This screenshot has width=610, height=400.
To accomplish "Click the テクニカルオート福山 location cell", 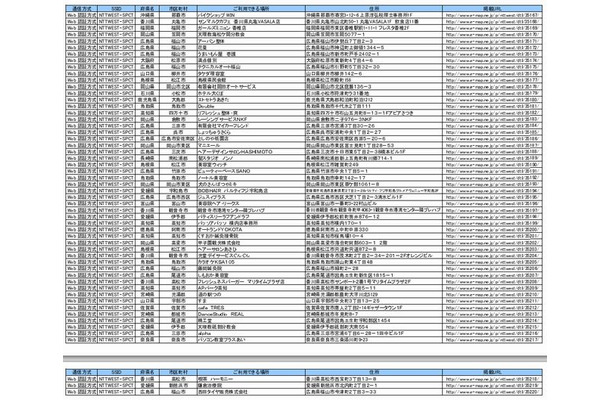I will [251, 67].
